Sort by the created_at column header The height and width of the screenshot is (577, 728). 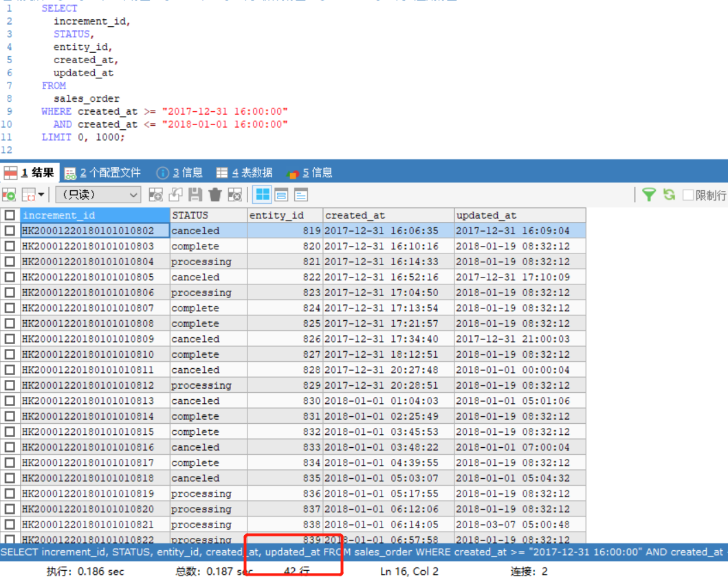pos(357,215)
